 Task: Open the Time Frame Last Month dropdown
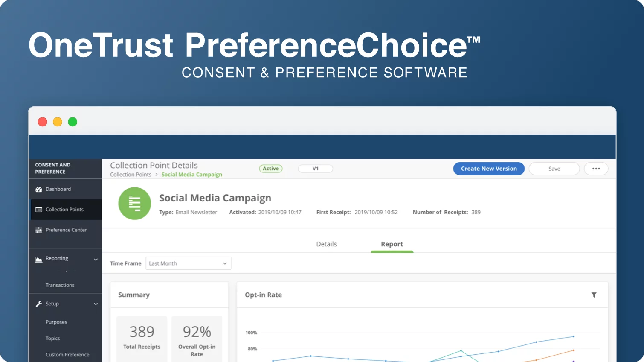(189, 263)
